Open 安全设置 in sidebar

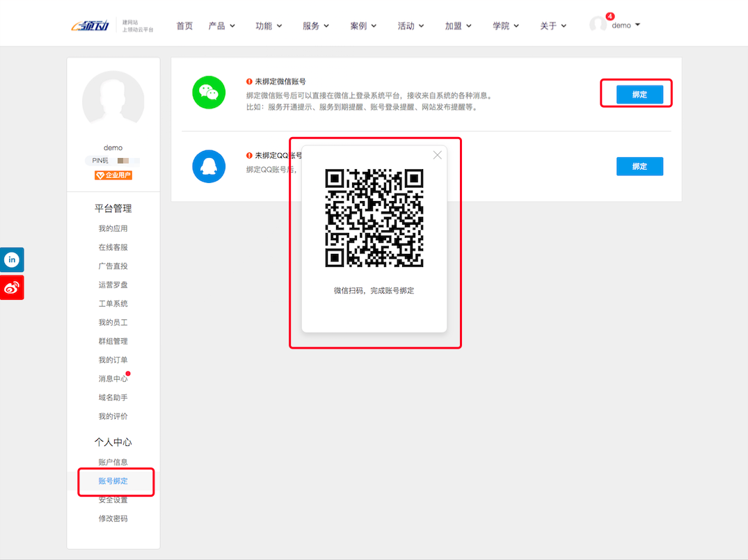tap(113, 500)
